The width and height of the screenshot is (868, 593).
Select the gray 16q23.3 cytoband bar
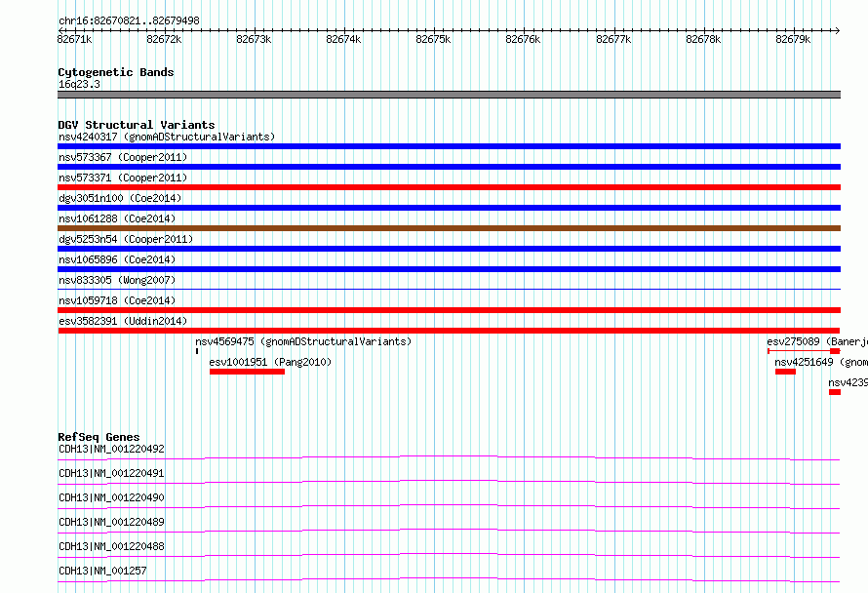[x=449, y=95]
